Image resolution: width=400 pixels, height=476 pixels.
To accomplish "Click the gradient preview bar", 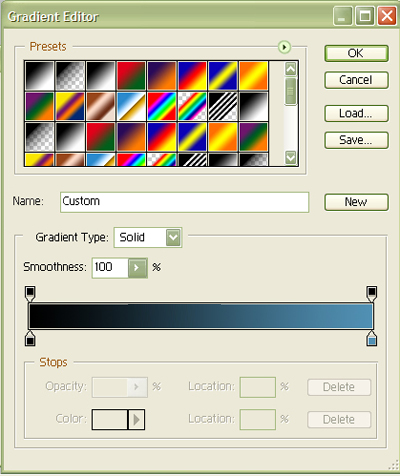I will (201, 316).
